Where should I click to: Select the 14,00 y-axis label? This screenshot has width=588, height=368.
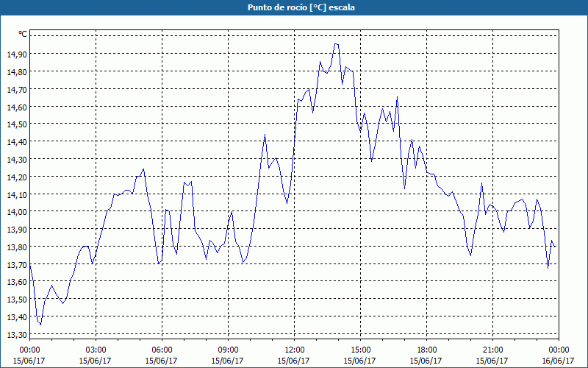point(17,212)
